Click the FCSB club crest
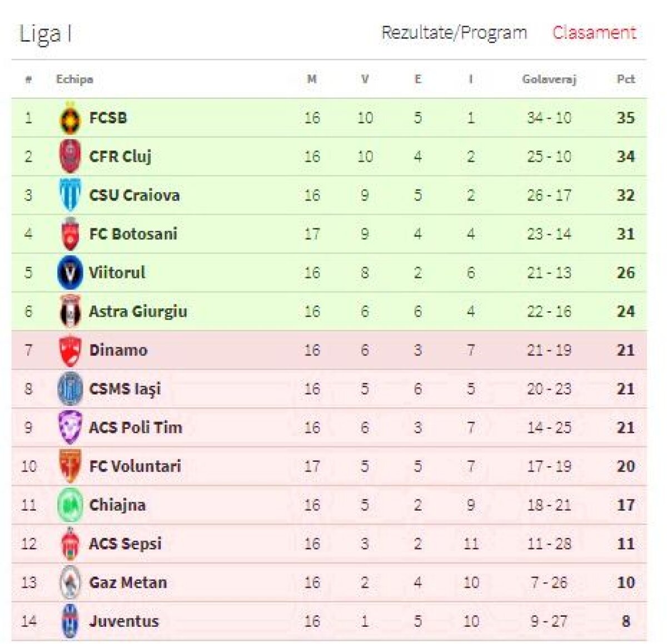 click(71, 118)
